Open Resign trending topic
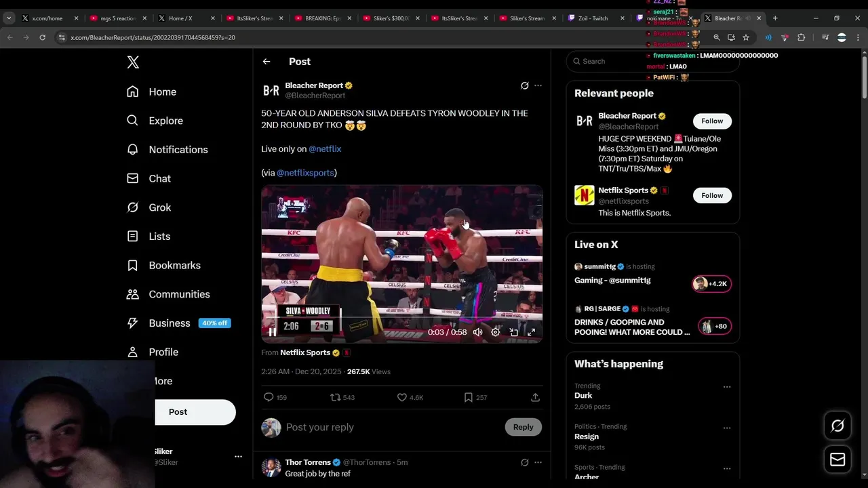 587,436
